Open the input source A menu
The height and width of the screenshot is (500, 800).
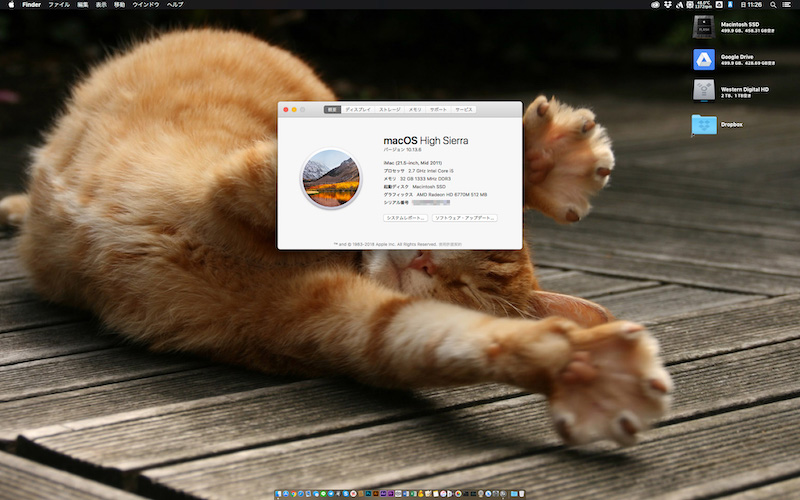[x=730, y=5]
